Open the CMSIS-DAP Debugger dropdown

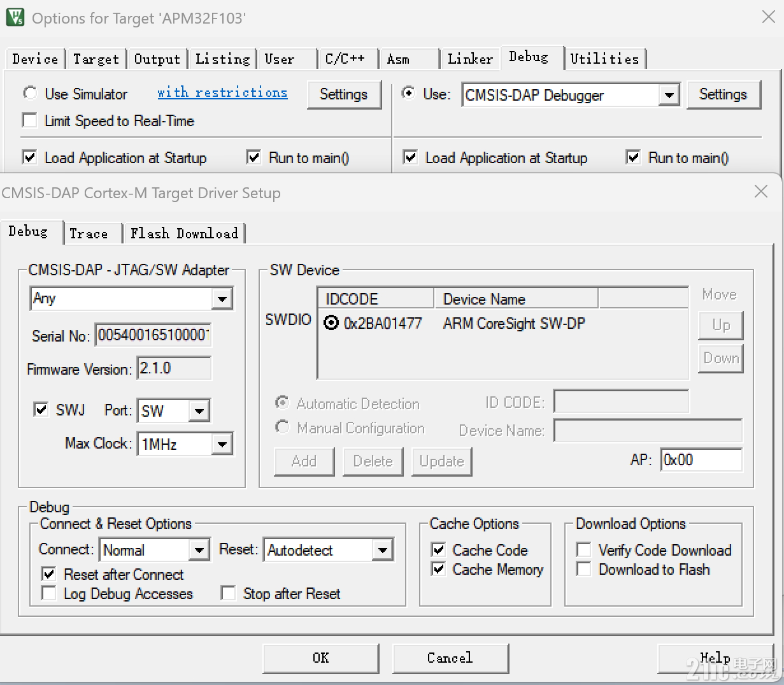669,95
